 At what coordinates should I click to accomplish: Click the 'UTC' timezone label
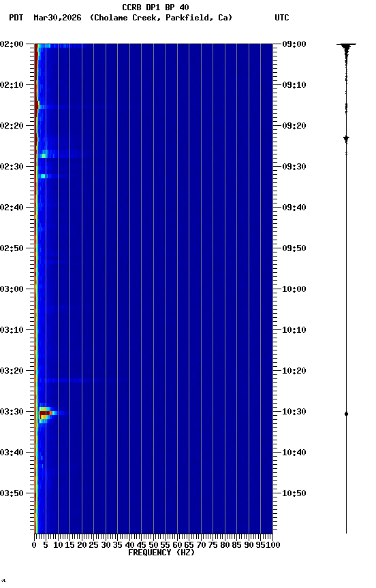(x=282, y=18)
